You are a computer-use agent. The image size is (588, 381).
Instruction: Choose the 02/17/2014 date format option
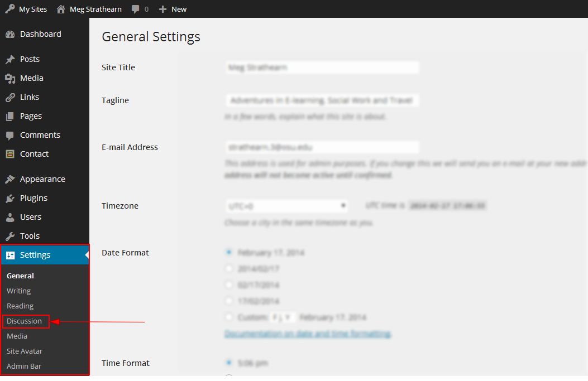[x=228, y=284]
